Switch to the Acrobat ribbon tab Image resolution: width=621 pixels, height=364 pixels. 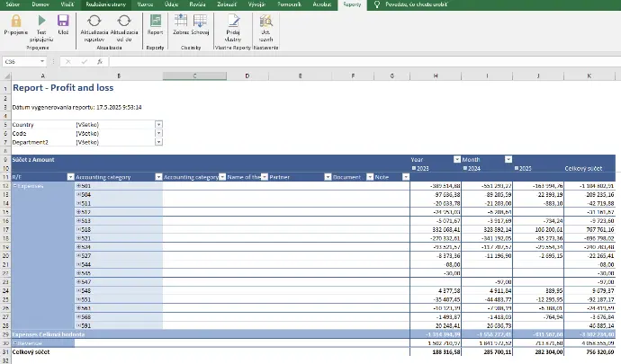[x=322, y=4]
